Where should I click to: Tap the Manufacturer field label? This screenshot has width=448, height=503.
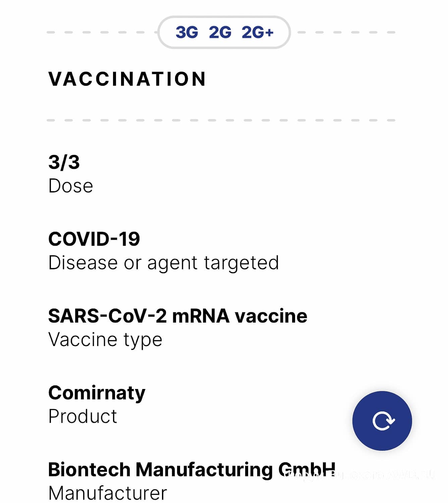pos(108,493)
